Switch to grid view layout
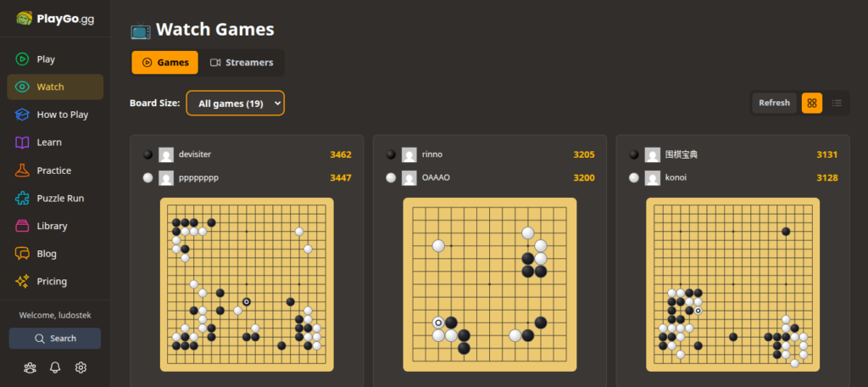868x387 pixels. click(812, 103)
